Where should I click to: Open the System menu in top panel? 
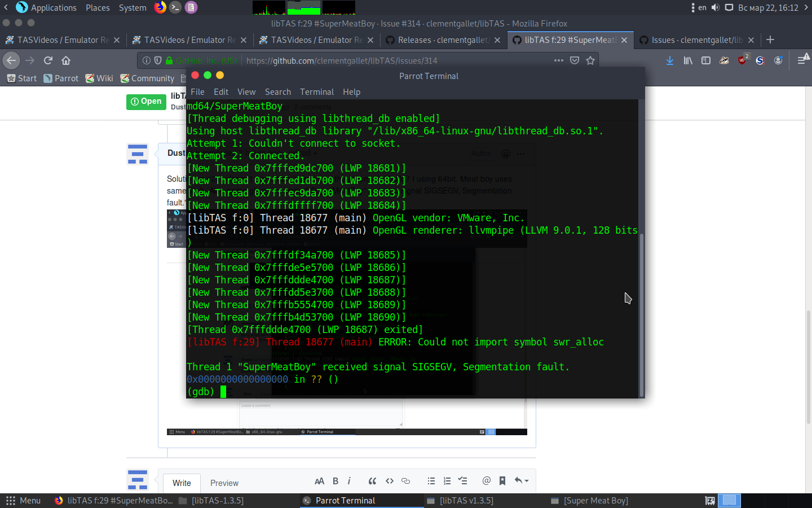(133, 7)
